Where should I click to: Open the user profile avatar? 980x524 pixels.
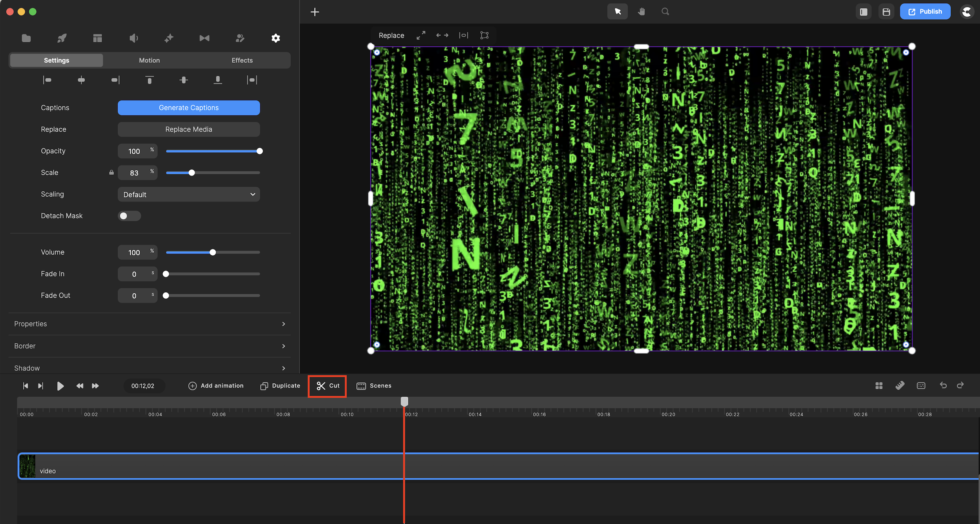click(967, 12)
